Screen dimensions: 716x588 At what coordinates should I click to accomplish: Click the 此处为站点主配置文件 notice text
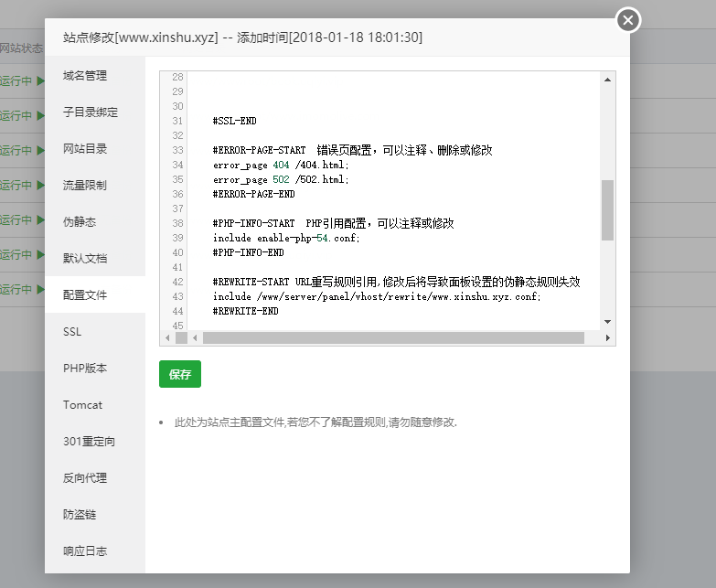pyautogui.click(x=315, y=422)
